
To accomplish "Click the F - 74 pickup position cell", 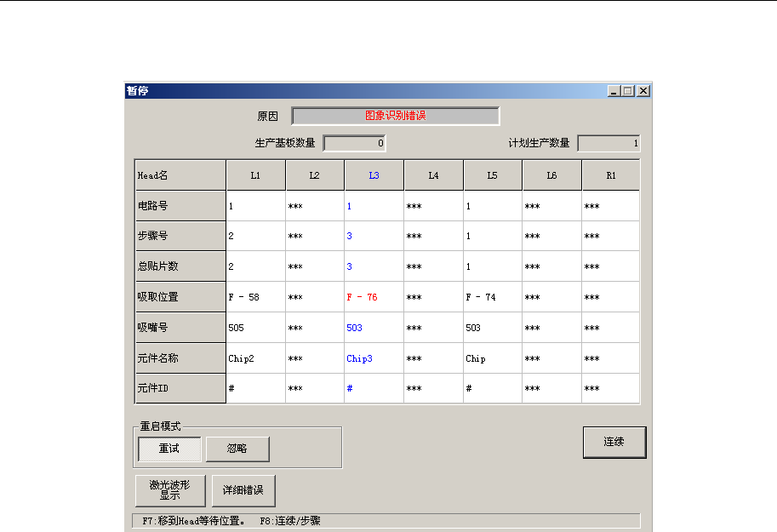I will point(493,297).
